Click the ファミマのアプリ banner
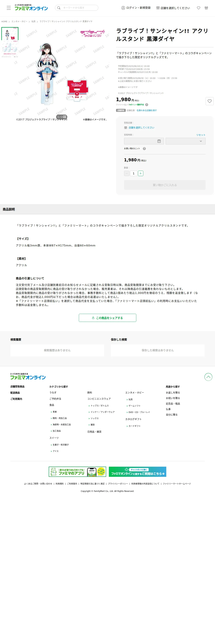This screenshot has width=215, height=644. tap(77, 472)
